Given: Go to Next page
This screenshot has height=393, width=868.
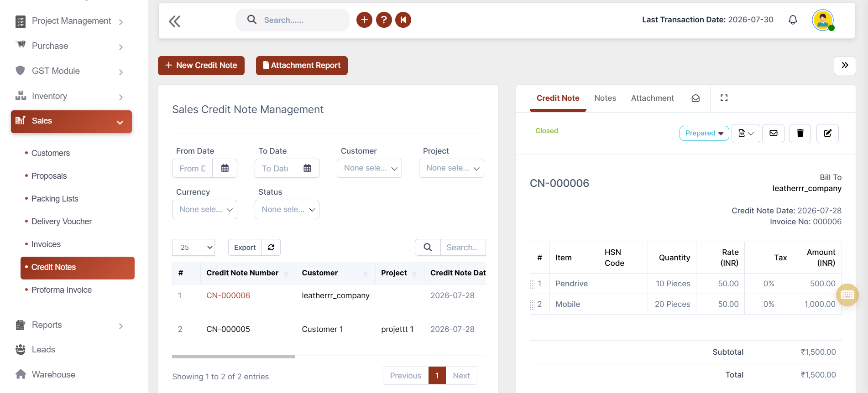Looking at the screenshot, I should pos(461,376).
